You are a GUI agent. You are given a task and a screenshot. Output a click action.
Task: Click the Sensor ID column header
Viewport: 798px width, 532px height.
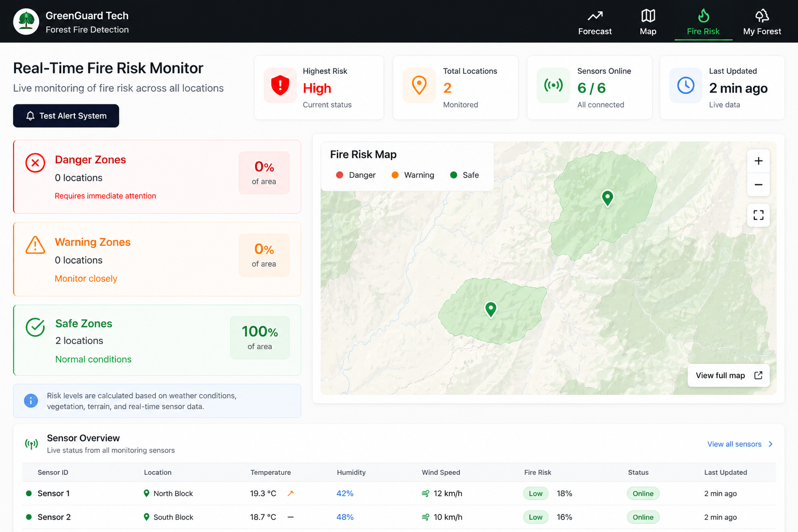click(x=53, y=472)
